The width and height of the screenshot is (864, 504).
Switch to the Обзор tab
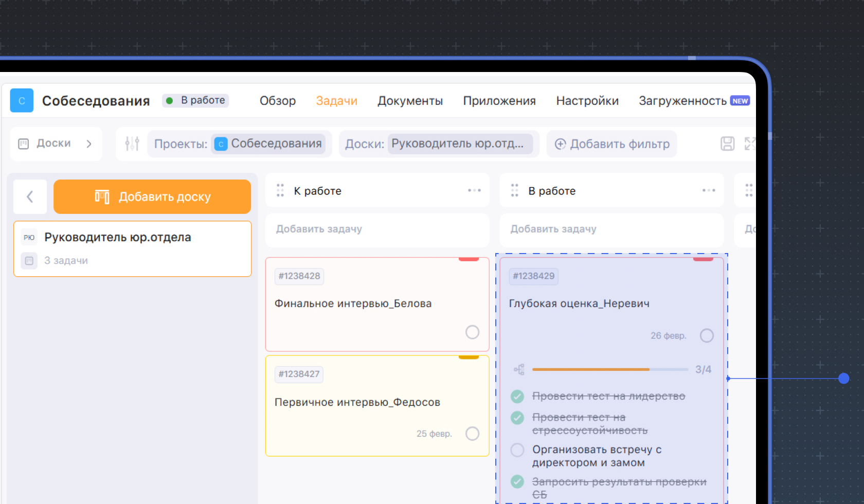click(x=278, y=101)
